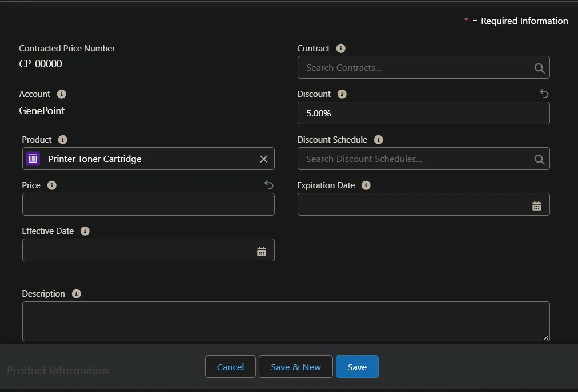Image resolution: width=578 pixels, height=392 pixels.
Task: Click the GenePoint account name
Action: (x=42, y=111)
